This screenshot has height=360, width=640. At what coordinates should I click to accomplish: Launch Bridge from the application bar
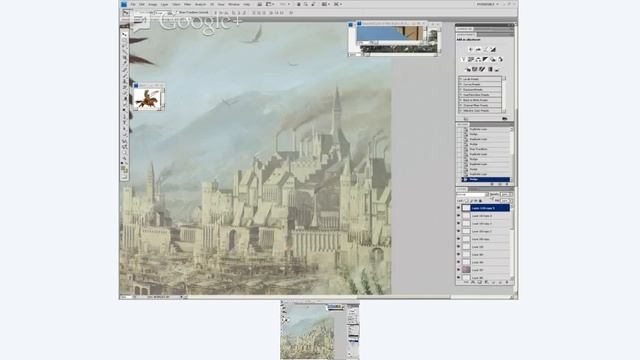pos(259,4)
